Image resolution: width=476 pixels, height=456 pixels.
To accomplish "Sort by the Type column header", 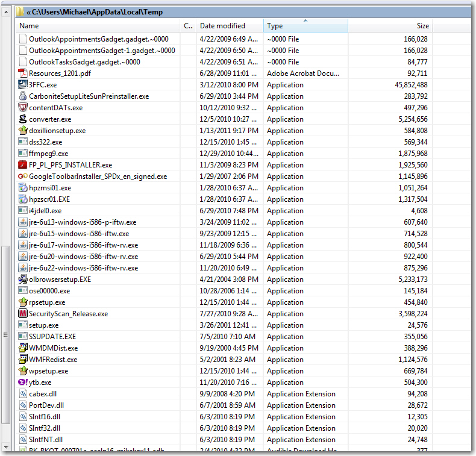I will tap(305, 26).
